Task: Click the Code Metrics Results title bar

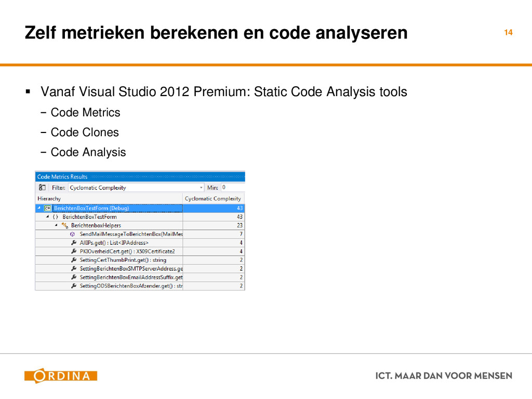Action: tap(140, 177)
